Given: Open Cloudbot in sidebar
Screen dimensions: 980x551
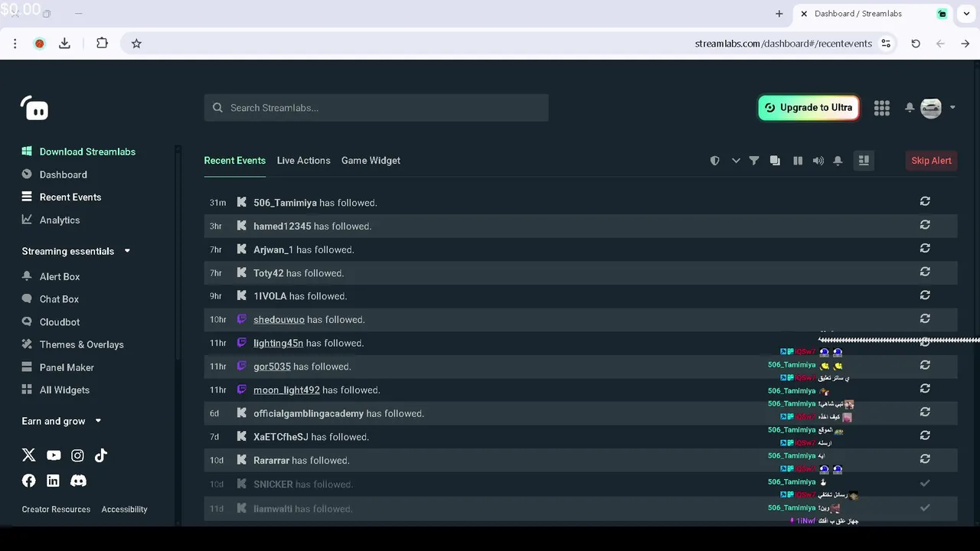Looking at the screenshot, I should (51, 322).
